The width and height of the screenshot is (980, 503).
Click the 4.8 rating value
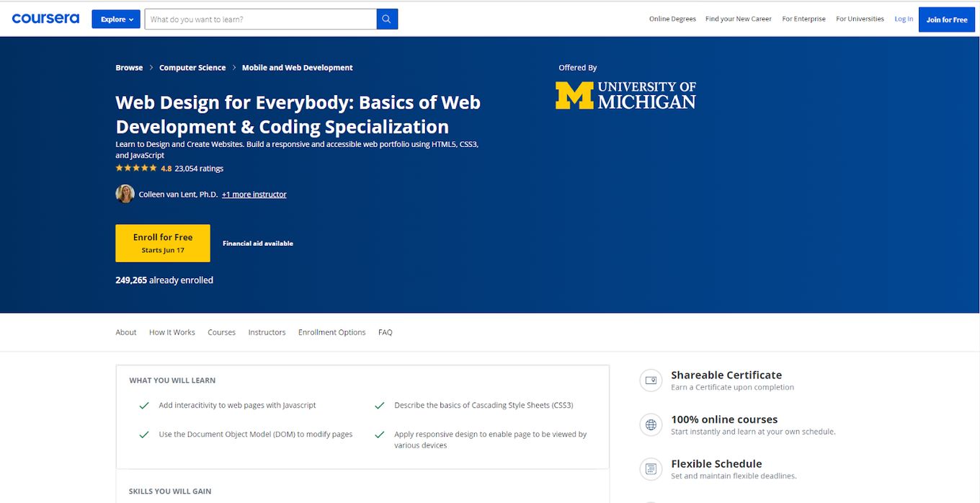pyautogui.click(x=166, y=169)
